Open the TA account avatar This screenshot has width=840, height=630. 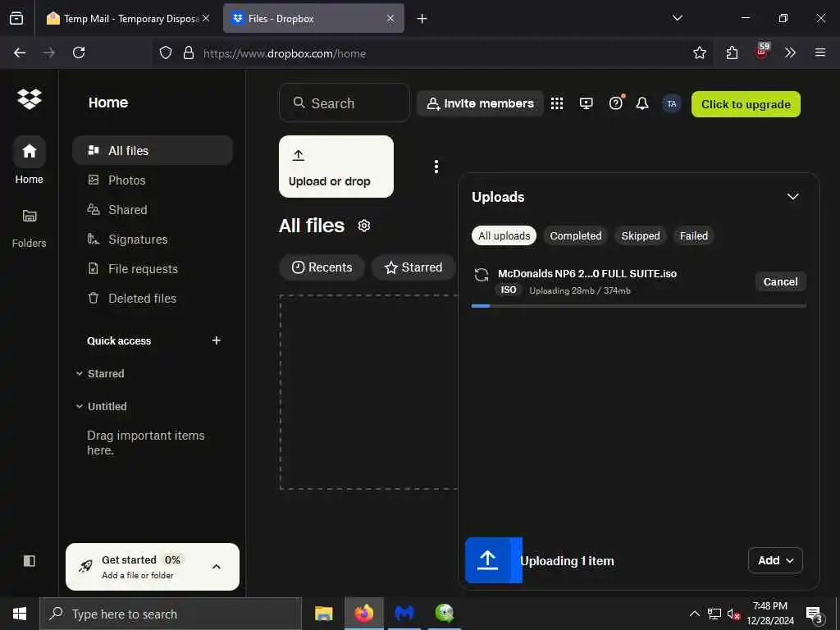[x=671, y=104]
